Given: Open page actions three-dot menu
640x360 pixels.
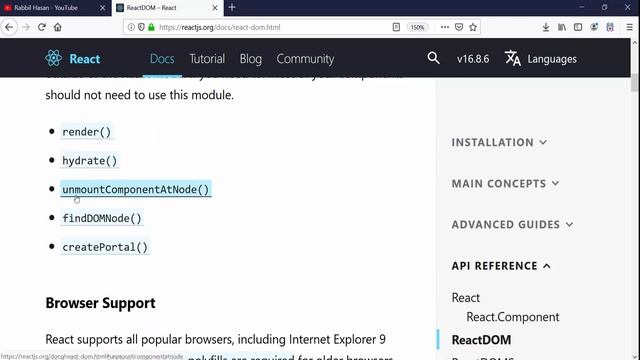Looking at the screenshot, I should point(445,27).
